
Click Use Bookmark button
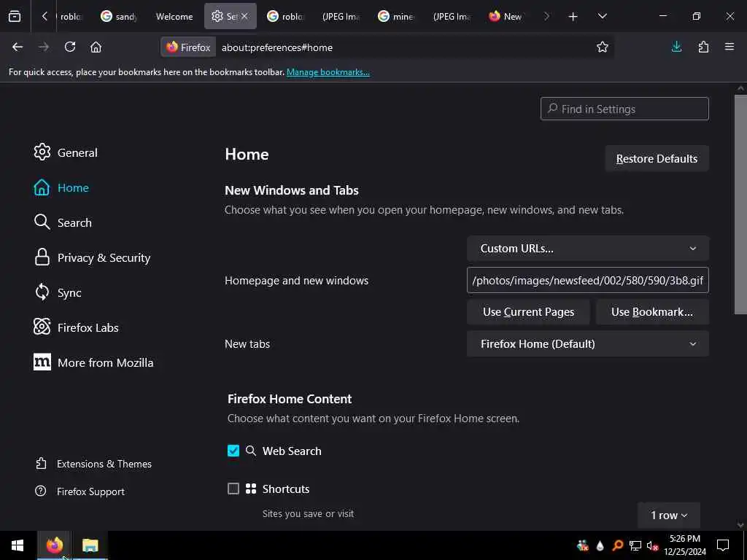[651, 312]
